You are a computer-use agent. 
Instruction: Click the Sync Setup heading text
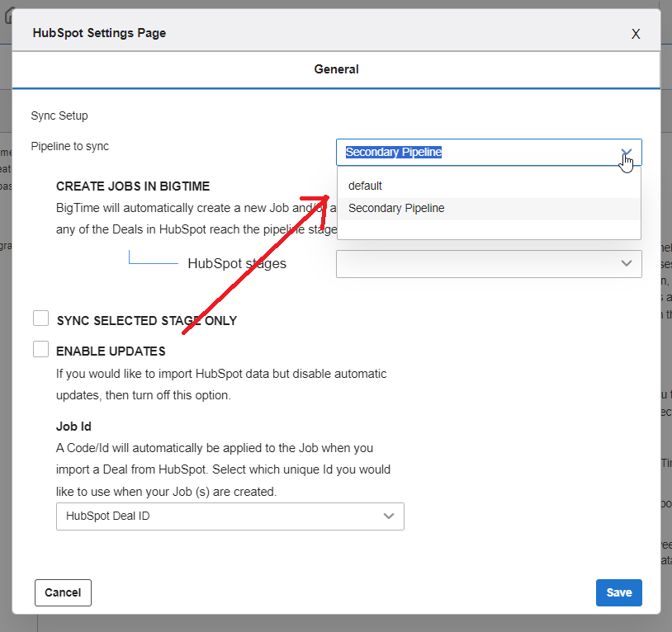[59, 116]
